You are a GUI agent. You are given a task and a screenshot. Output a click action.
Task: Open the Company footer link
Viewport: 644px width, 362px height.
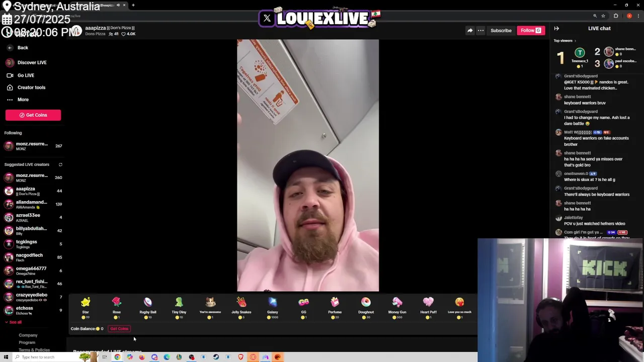point(28,335)
